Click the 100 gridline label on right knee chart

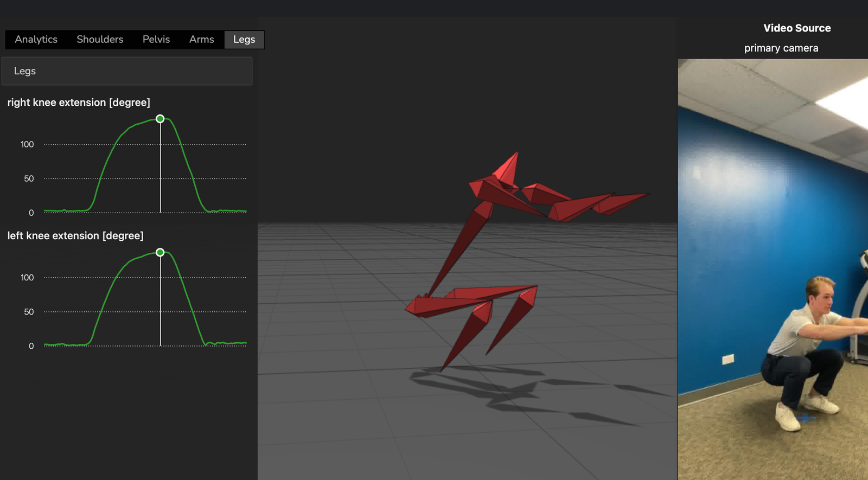coord(27,144)
